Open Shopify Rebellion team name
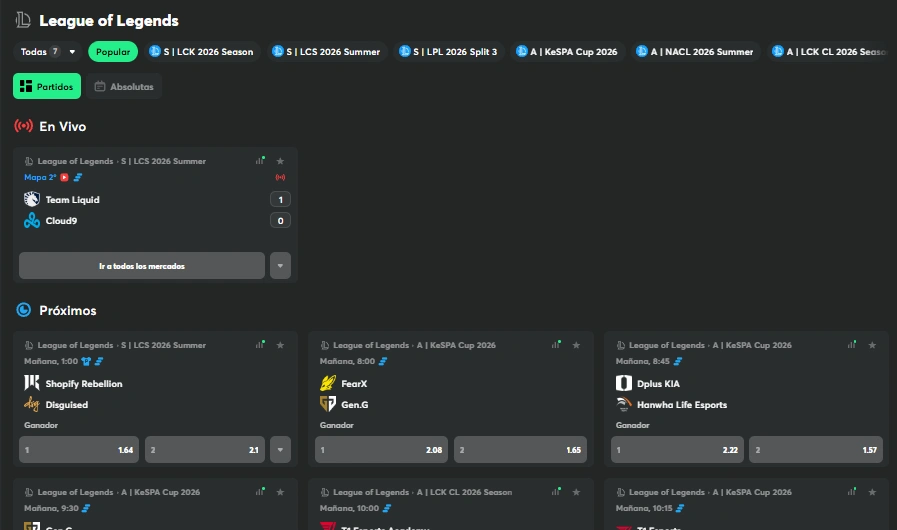The height and width of the screenshot is (530, 897). 84,384
